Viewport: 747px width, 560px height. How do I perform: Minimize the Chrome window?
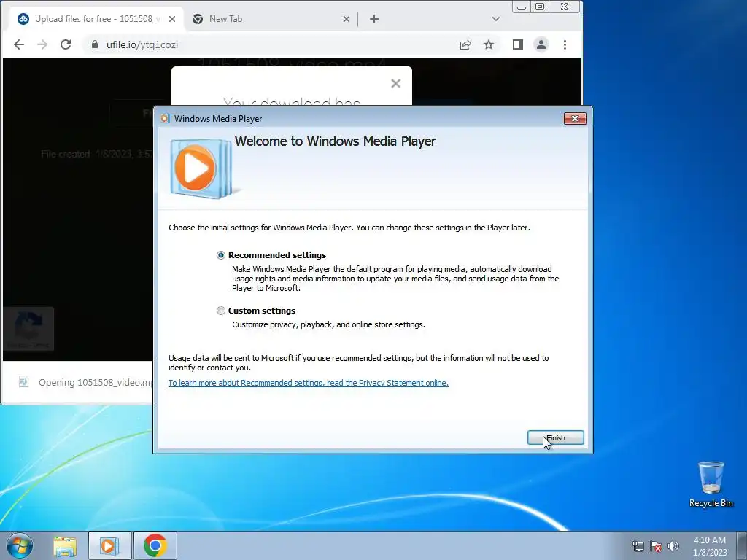click(x=522, y=7)
